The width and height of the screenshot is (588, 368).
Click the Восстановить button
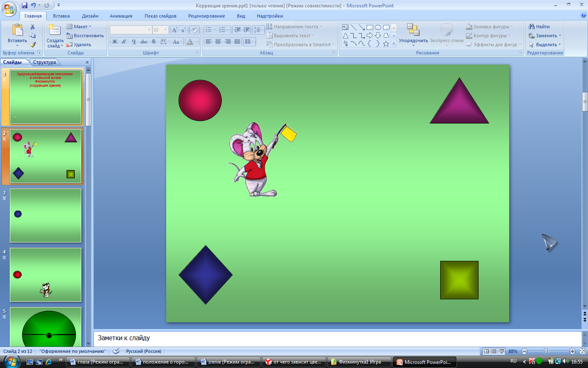click(x=85, y=36)
